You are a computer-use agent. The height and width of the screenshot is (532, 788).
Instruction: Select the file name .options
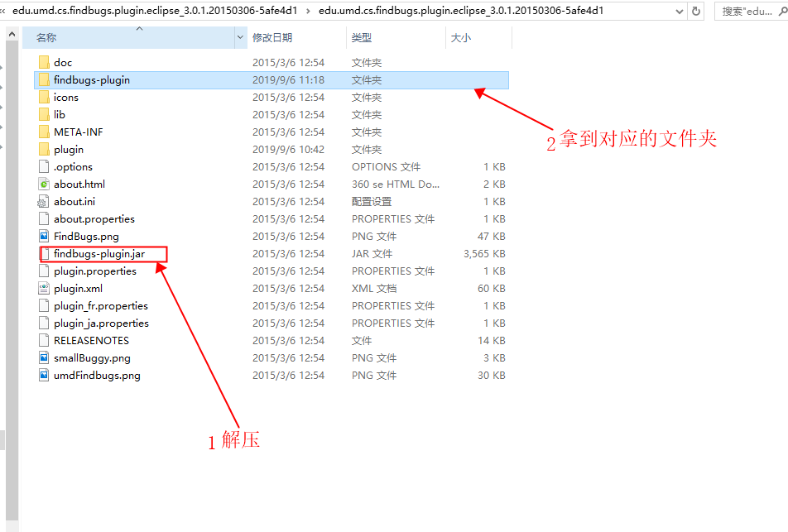pos(74,167)
